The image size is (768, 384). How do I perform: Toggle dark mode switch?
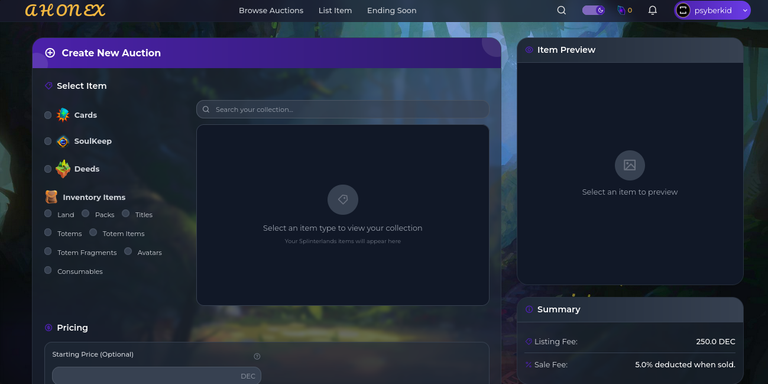(593, 10)
